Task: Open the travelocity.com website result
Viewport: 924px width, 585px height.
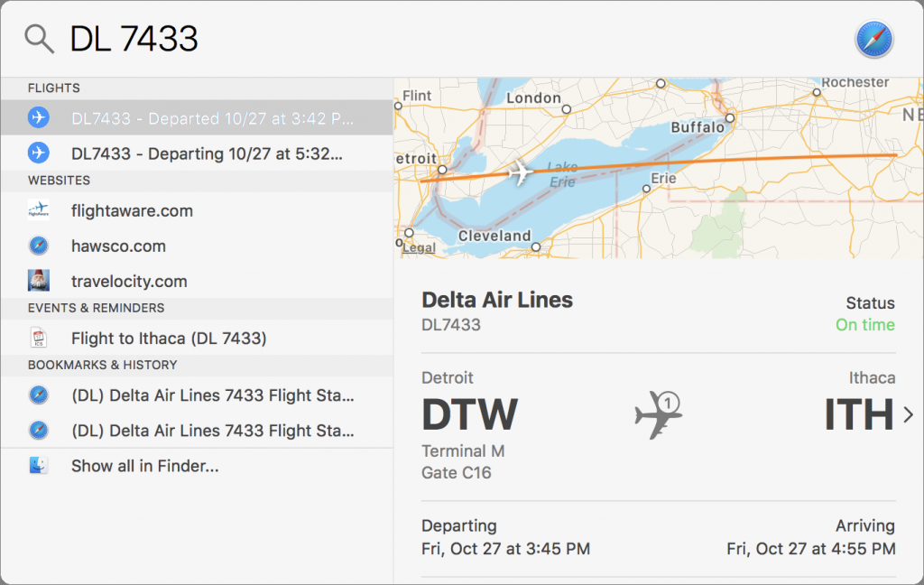Action: pos(197,282)
